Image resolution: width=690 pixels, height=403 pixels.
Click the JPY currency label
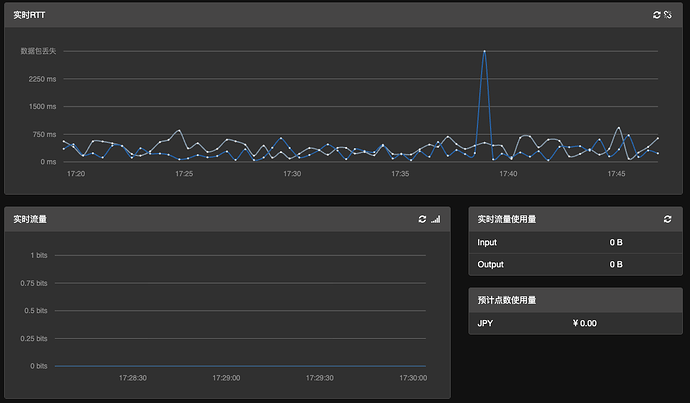[485, 323]
